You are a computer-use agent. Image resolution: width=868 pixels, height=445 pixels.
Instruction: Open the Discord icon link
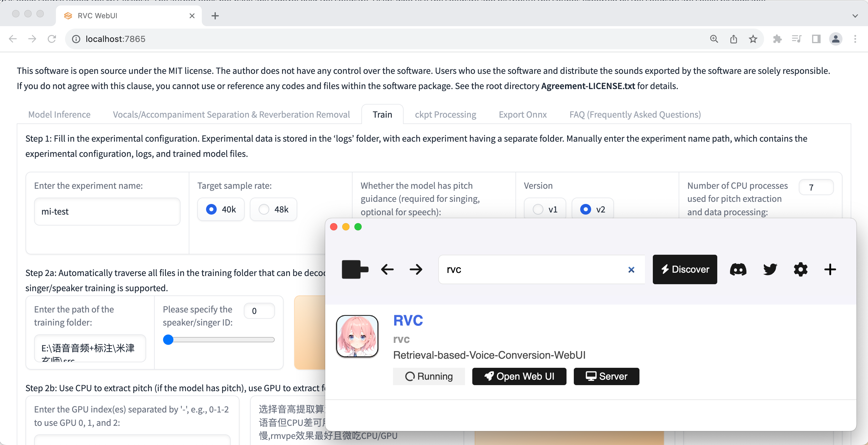tap(738, 269)
